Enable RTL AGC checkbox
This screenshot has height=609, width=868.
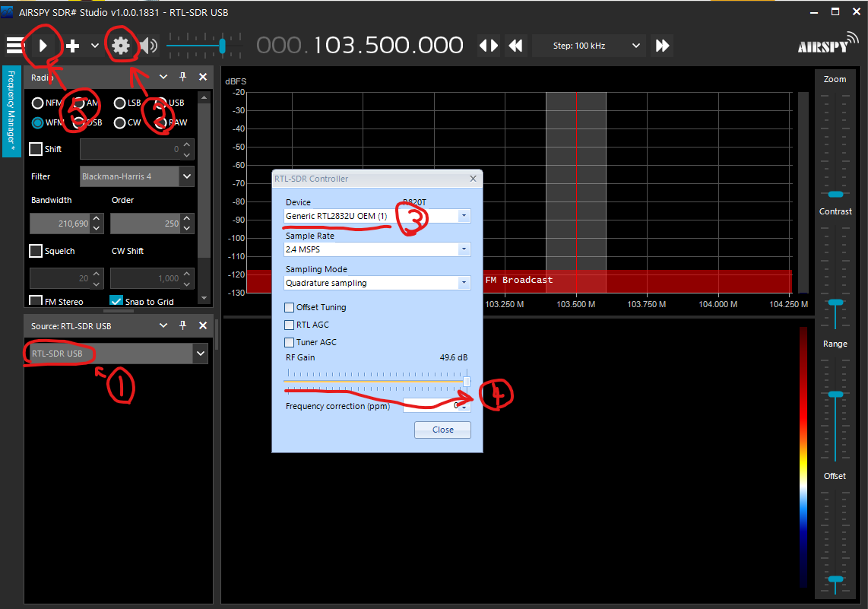point(289,325)
